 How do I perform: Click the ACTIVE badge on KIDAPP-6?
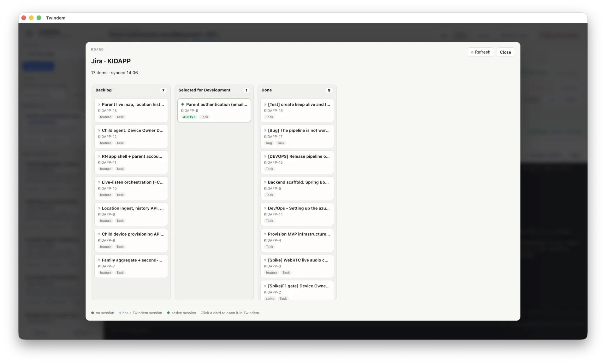[x=189, y=117]
